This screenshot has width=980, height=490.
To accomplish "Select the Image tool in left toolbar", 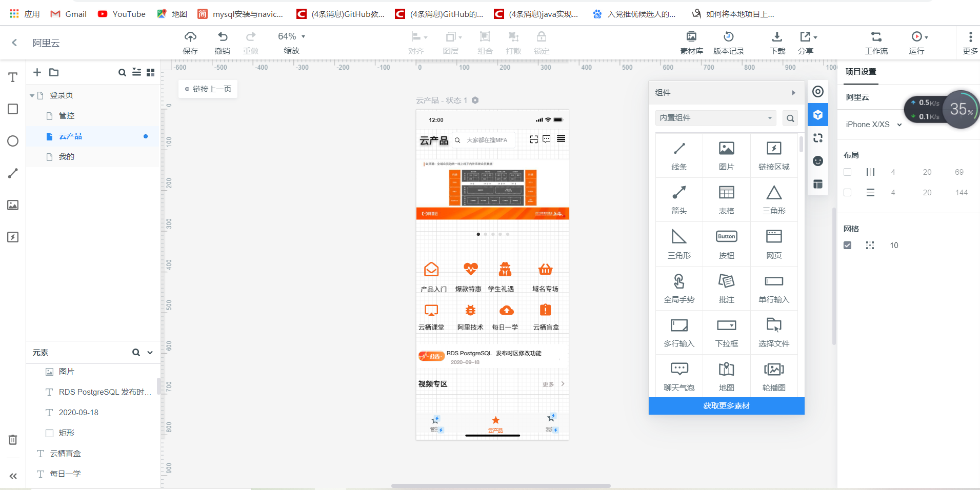I will (x=13, y=205).
